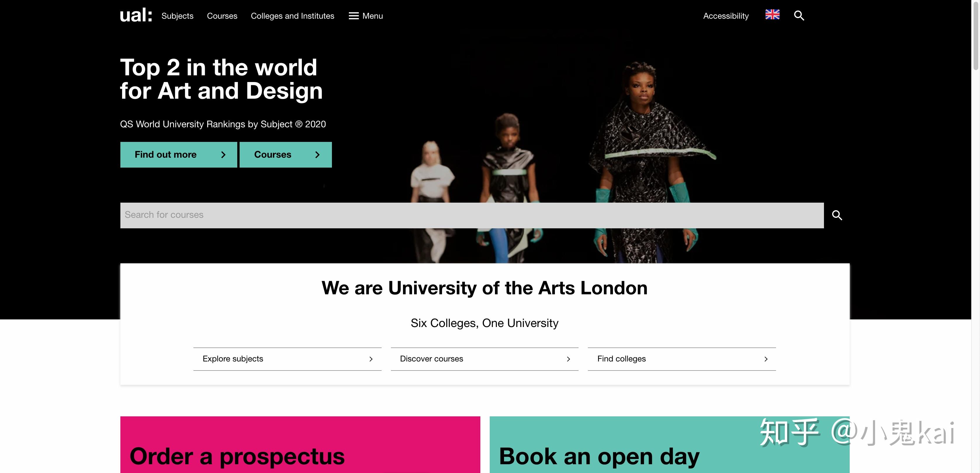Image resolution: width=980 pixels, height=473 pixels.
Task: Open the Order a prospectus card
Action: [300, 444]
